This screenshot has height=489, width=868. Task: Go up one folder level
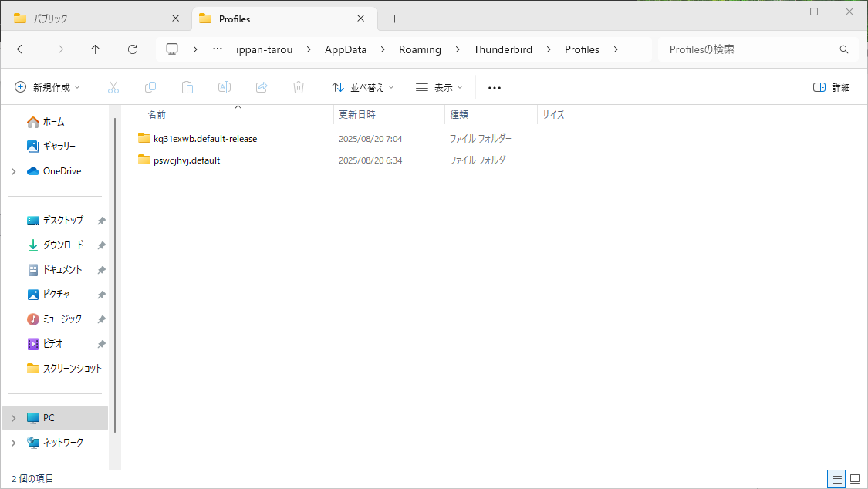click(x=96, y=49)
